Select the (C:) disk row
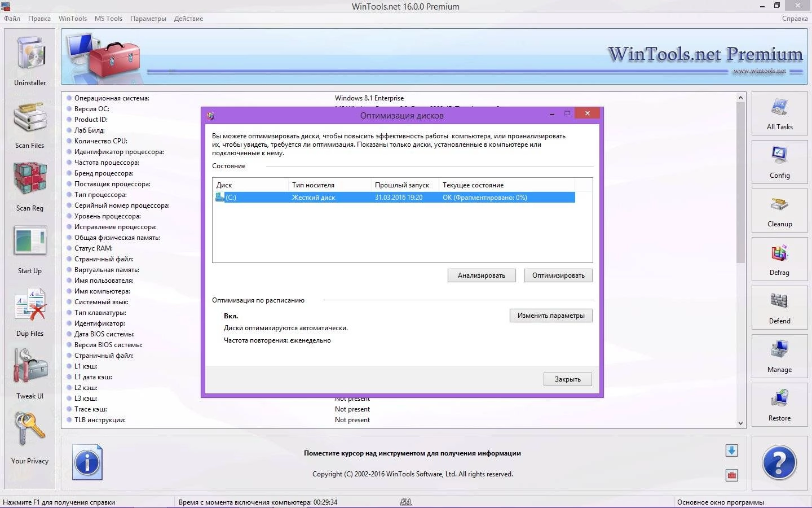Viewport: 812px width, 508px height. tap(394, 198)
